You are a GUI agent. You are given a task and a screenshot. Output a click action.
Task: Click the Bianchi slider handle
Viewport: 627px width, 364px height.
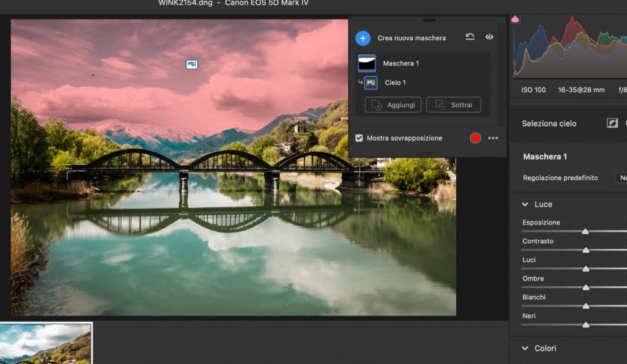click(x=586, y=306)
